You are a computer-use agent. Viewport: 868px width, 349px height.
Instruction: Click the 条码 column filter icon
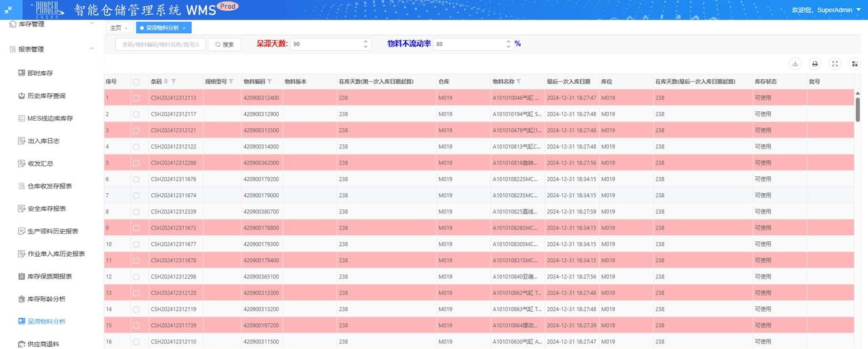174,81
